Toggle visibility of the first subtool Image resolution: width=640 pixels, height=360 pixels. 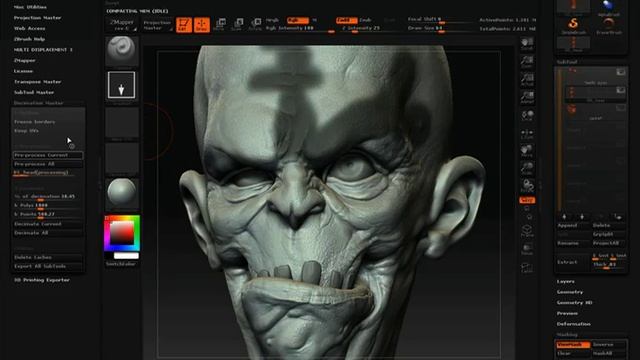pyautogui.click(x=620, y=72)
